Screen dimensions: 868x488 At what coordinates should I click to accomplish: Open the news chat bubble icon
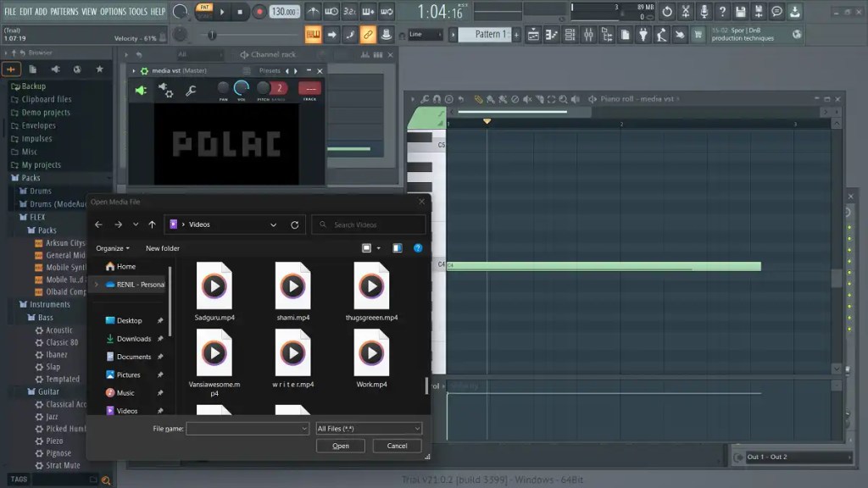point(776,11)
